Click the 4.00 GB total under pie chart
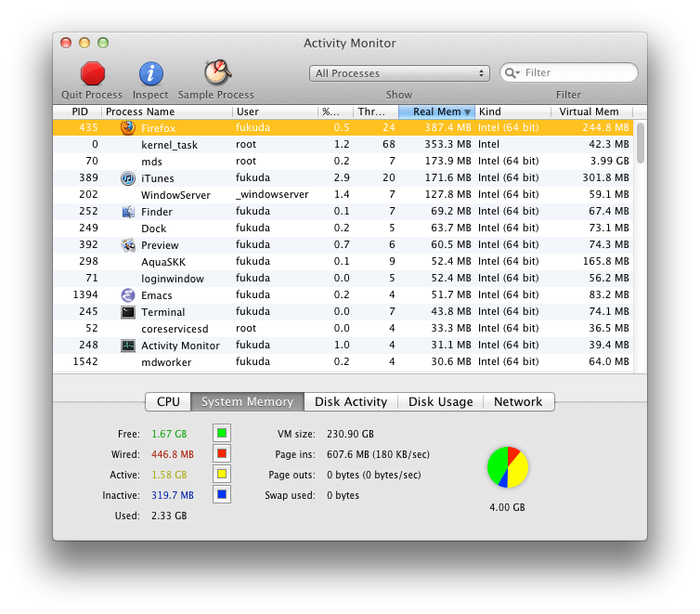The width and height of the screenshot is (700, 614). click(507, 508)
